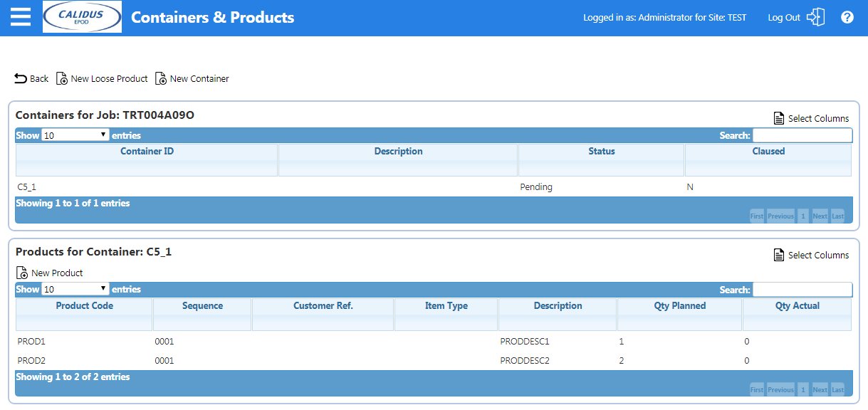Go Back using the back arrow
The width and height of the screenshot is (868, 410).
coord(31,78)
